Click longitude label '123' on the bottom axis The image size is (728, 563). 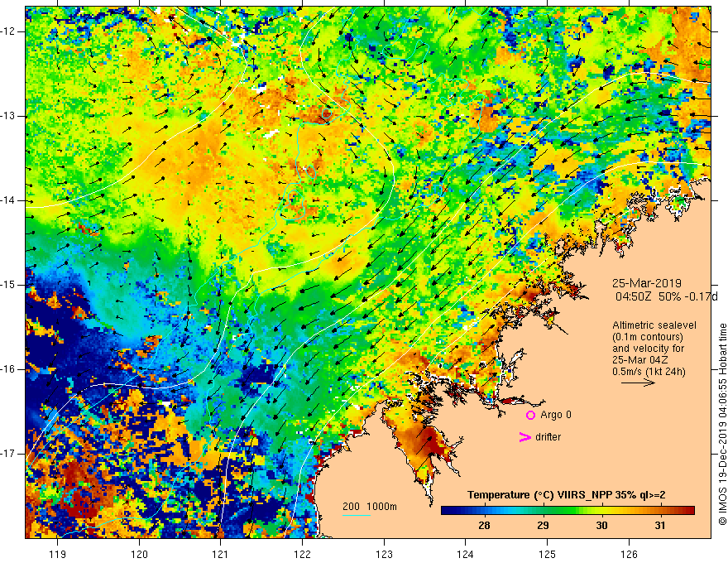click(384, 554)
